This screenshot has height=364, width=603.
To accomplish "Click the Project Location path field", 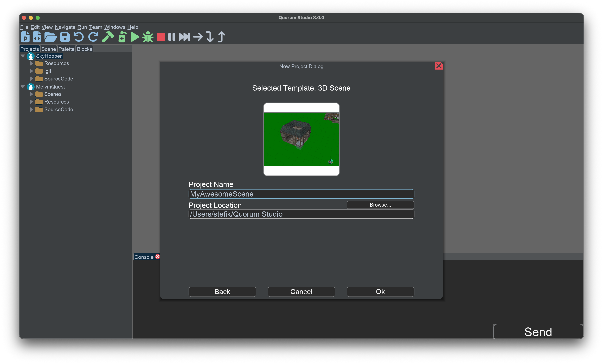I will [x=301, y=214].
